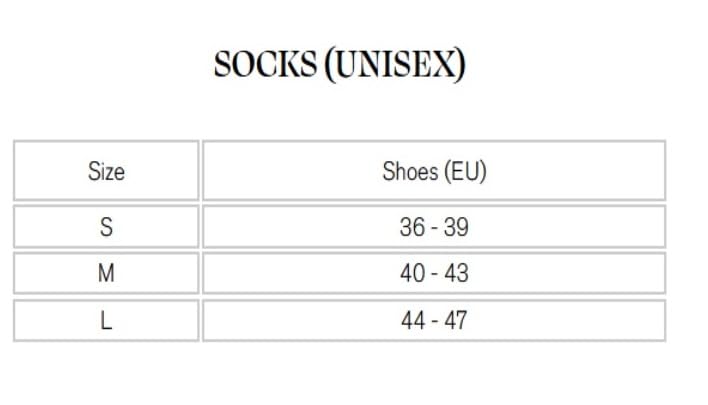Click the word SOCKS in the title

pos(263,65)
